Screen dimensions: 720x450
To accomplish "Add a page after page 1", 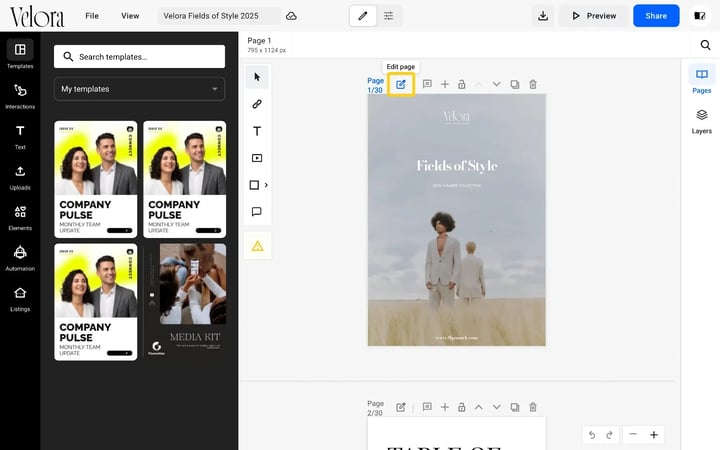I will point(444,84).
